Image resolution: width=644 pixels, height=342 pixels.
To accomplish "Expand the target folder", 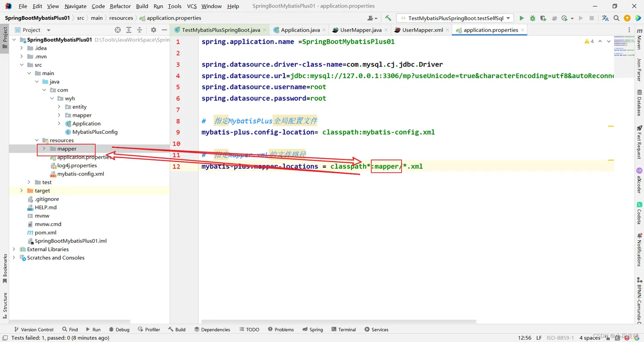I will point(22,191).
